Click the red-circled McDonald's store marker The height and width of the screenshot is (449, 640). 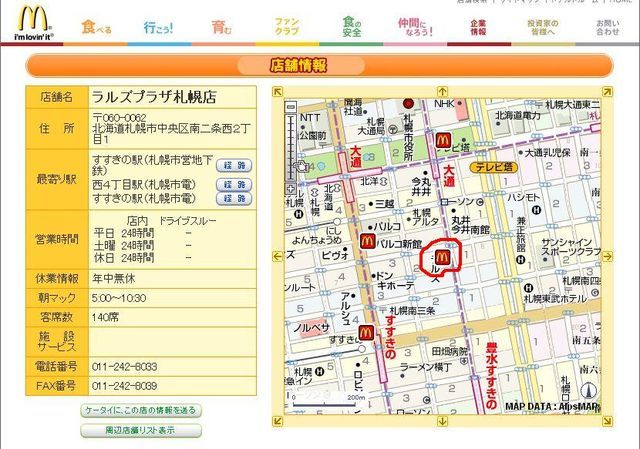pyautogui.click(x=441, y=258)
